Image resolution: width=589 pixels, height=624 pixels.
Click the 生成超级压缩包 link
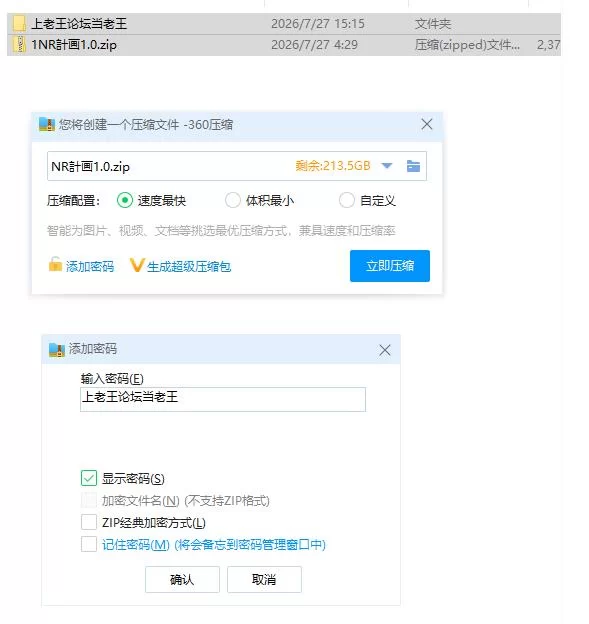click(189, 266)
